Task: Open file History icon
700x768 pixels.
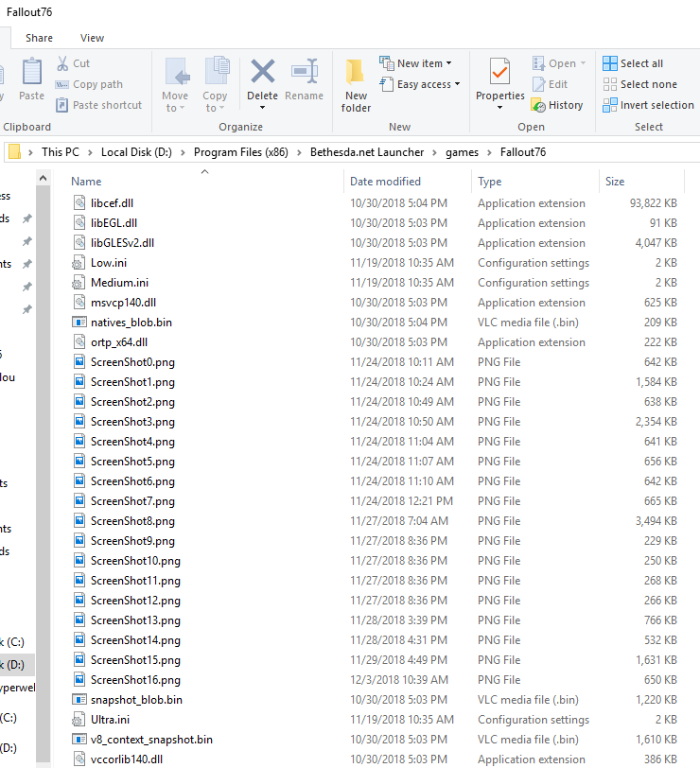Action: tap(538, 105)
